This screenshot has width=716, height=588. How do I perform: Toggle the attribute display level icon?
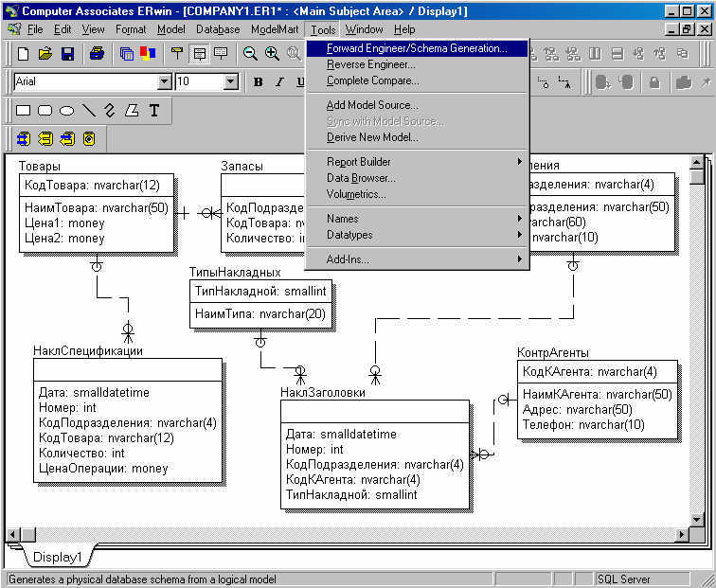[199, 54]
